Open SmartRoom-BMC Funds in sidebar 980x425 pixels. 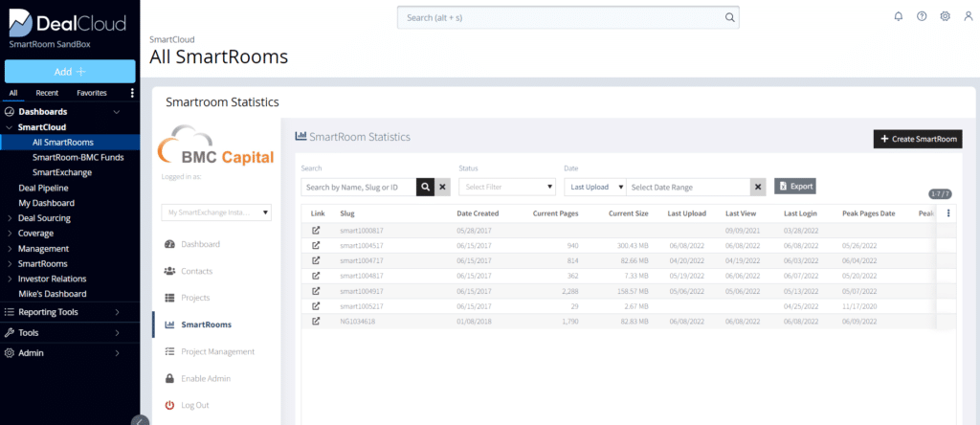78,158
